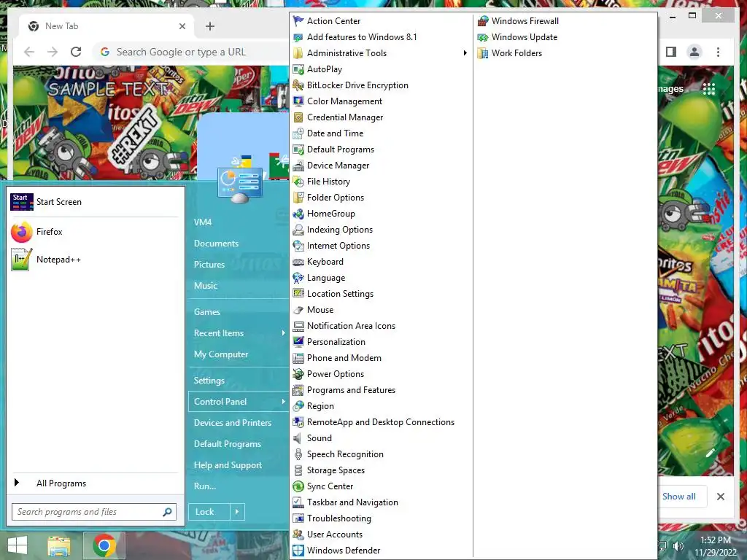Click the Date and Time icon
Viewport: 747px width, 560px height.
pyautogui.click(x=298, y=133)
